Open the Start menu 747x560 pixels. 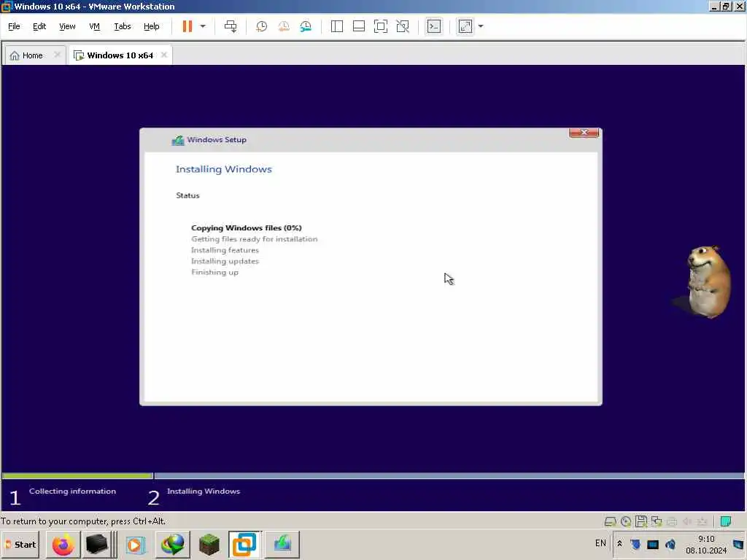pyautogui.click(x=20, y=544)
